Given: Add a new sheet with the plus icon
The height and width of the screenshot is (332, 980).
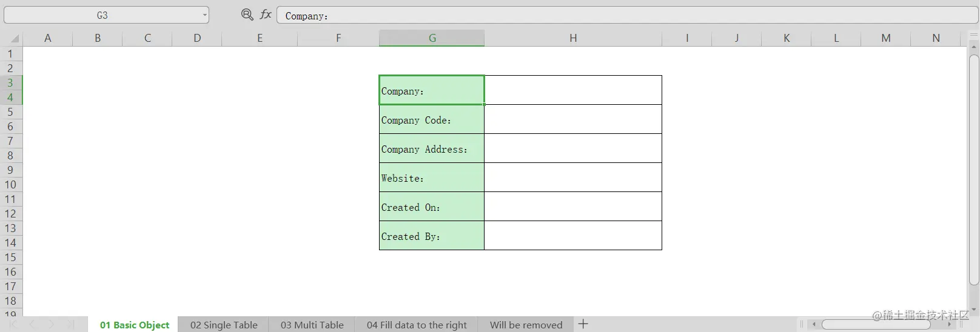Looking at the screenshot, I should click(583, 324).
